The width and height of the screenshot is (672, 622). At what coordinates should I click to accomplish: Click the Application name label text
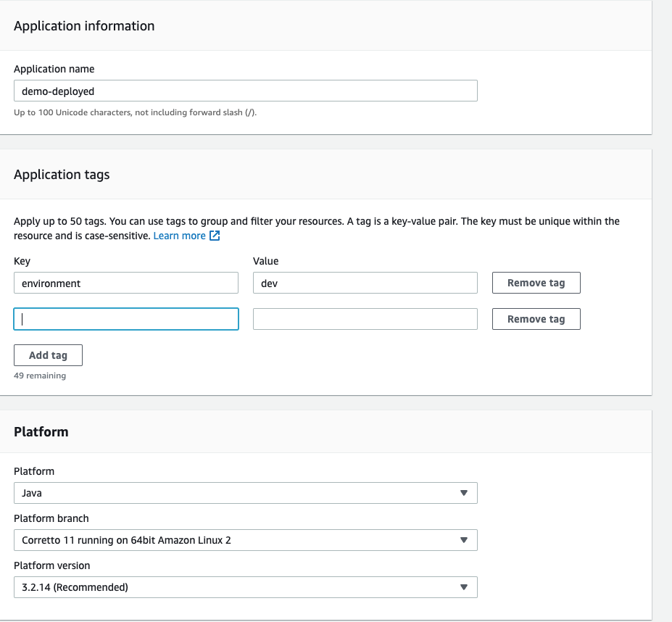point(54,69)
